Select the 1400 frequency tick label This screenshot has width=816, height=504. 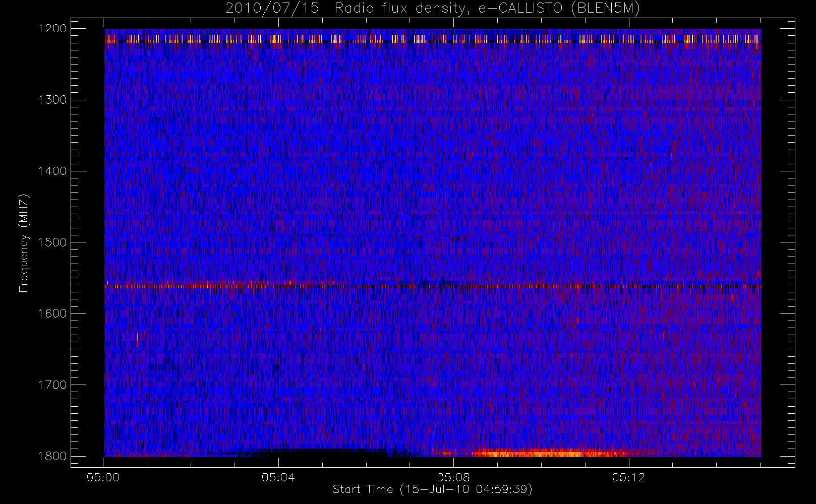coord(52,171)
